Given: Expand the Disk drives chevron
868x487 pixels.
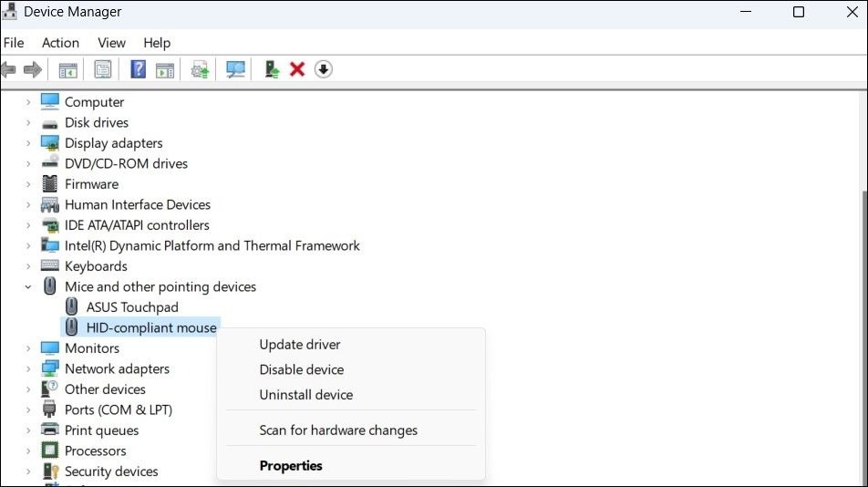Looking at the screenshot, I should click(28, 122).
